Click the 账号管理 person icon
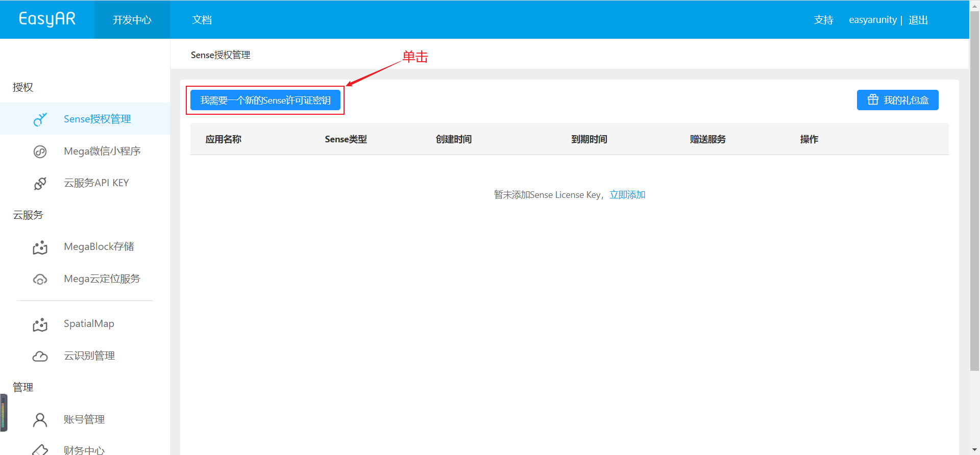Viewport: 980px width, 455px height. click(x=40, y=420)
